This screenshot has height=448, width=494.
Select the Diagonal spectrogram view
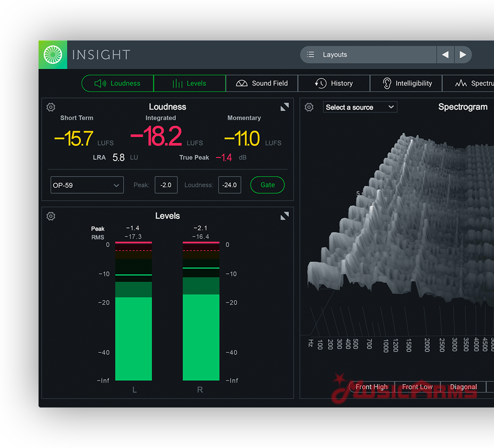463,387
